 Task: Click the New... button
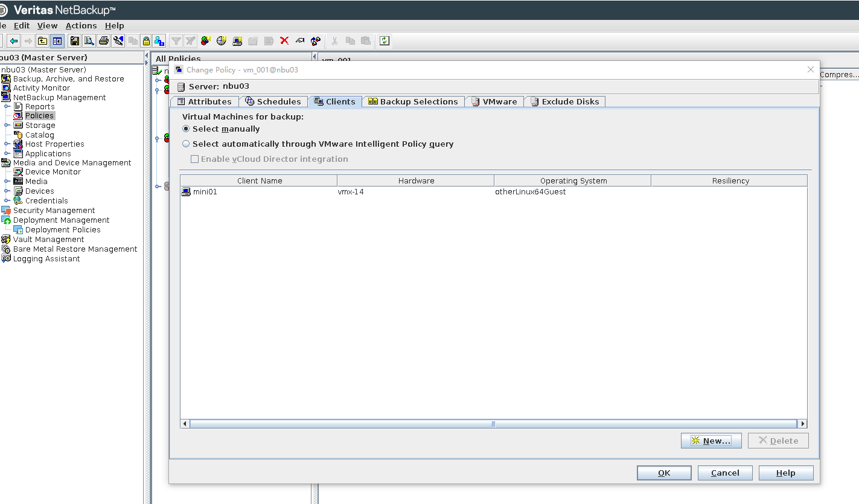pyautogui.click(x=711, y=441)
